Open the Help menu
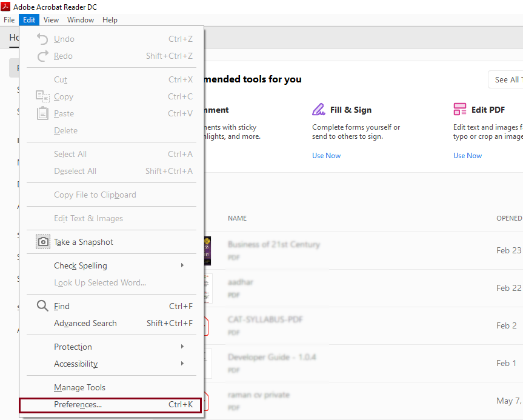The width and height of the screenshot is (523, 420). [x=110, y=19]
